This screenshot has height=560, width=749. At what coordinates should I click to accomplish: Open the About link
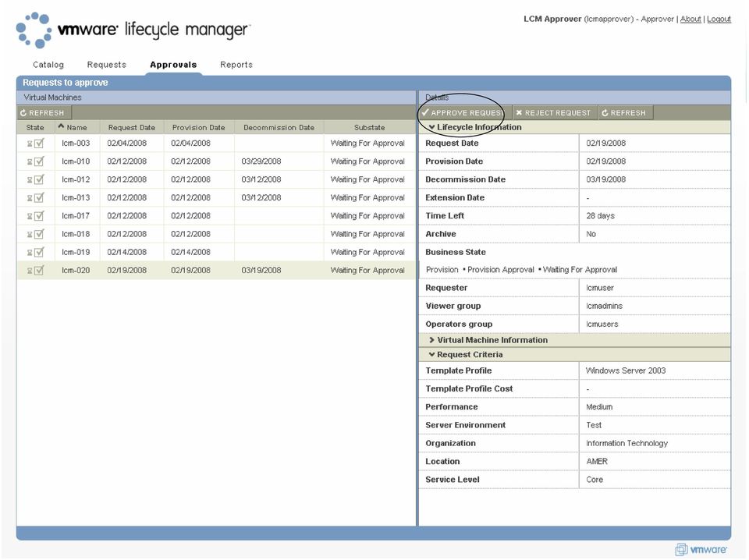click(x=690, y=19)
